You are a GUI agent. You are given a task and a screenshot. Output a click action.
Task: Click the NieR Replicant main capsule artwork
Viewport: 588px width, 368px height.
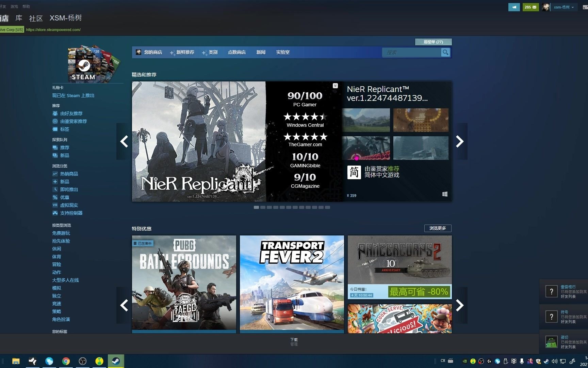[x=237, y=141]
